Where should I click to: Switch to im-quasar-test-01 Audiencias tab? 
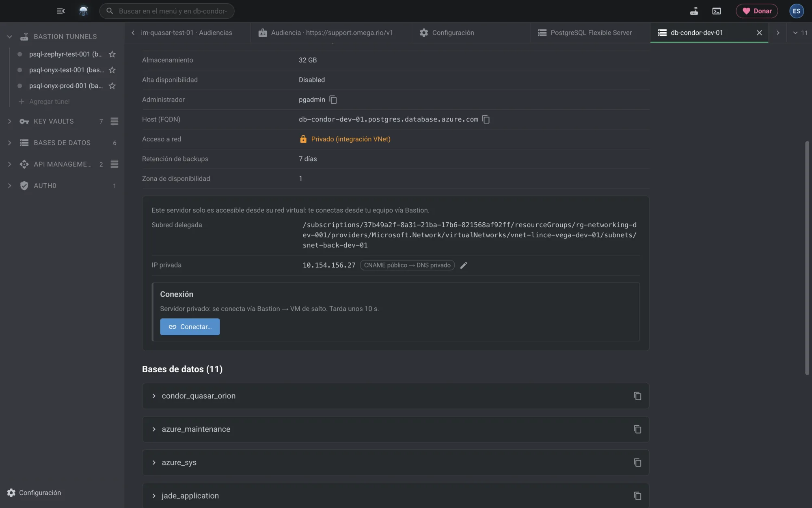tap(186, 33)
